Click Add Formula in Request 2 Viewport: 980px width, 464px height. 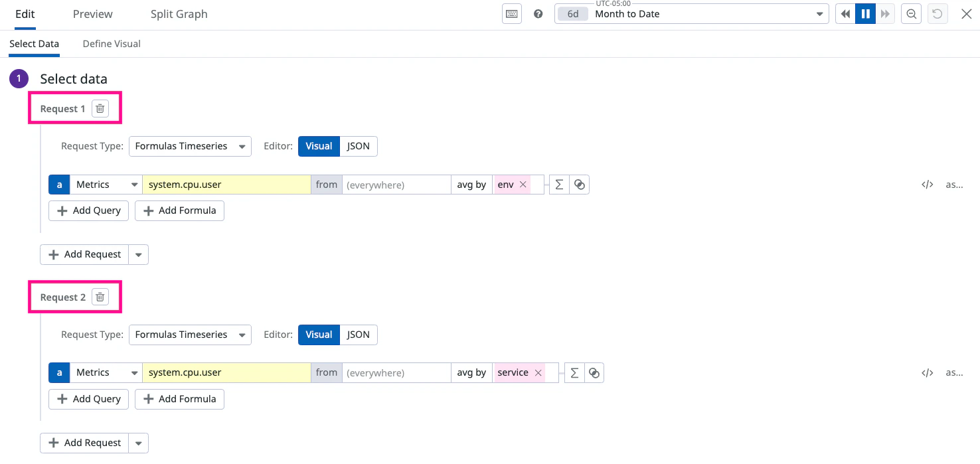click(179, 399)
